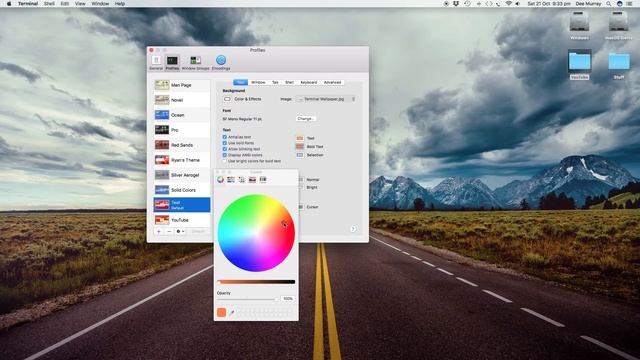640x360 pixels.
Task: Switch to color palettes picker mode
Action: (x=242, y=180)
